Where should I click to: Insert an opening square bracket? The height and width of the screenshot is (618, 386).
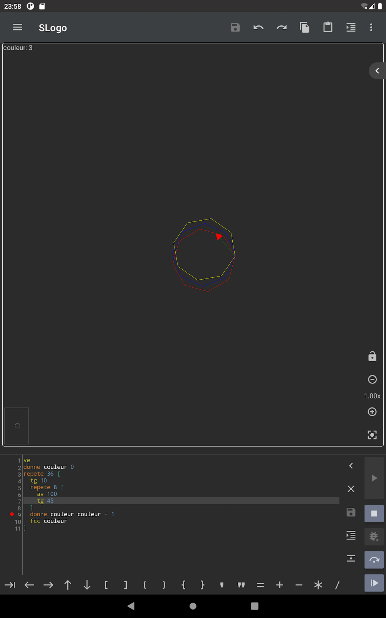click(106, 585)
